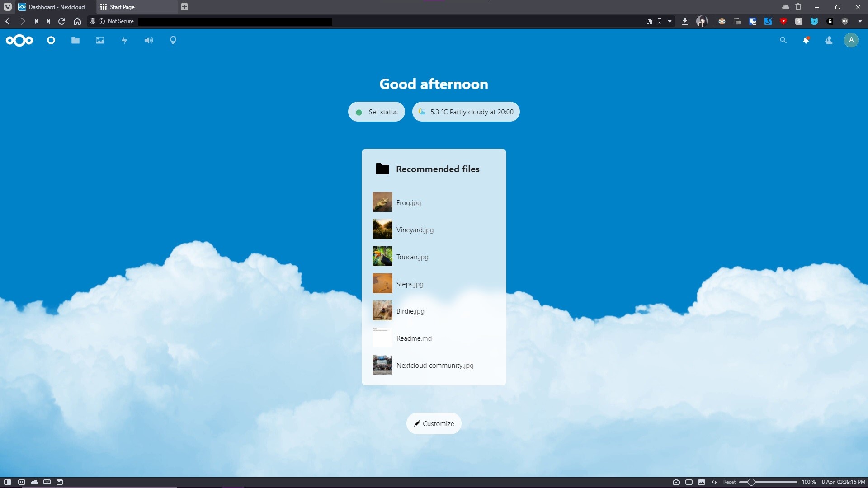868x488 pixels.
Task: Expand the hidden extensions dropdown
Action: [860, 21]
